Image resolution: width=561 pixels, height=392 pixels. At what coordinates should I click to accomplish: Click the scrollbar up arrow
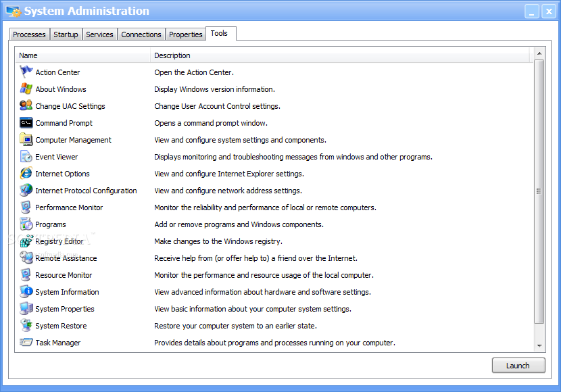point(539,53)
